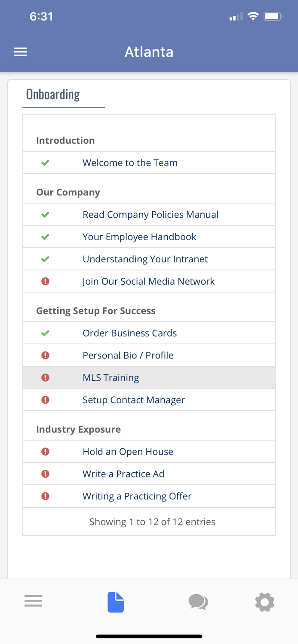Expand the Industry Exposure section
The width and height of the screenshot is (298, 644).
click(x=78, y=429)
